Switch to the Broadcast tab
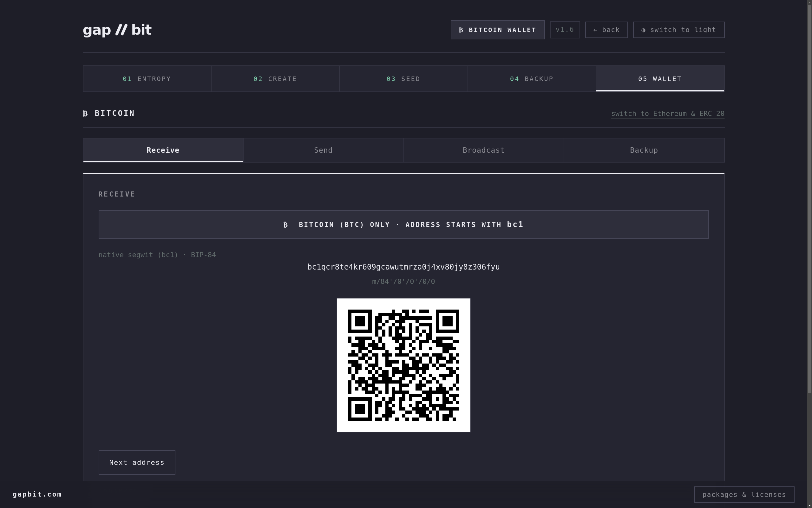The image size is (812, 508). pyautogui.click(x=483, y=150)
